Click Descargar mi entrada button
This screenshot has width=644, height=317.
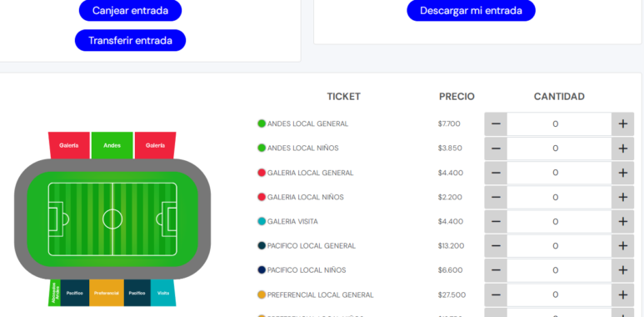[x=471, y=10]
